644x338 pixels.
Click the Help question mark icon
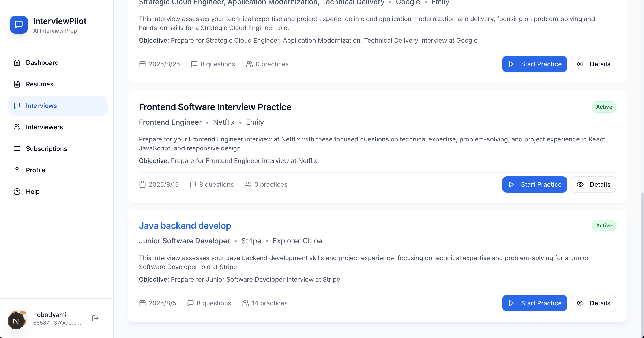click(x=17, y=192)
